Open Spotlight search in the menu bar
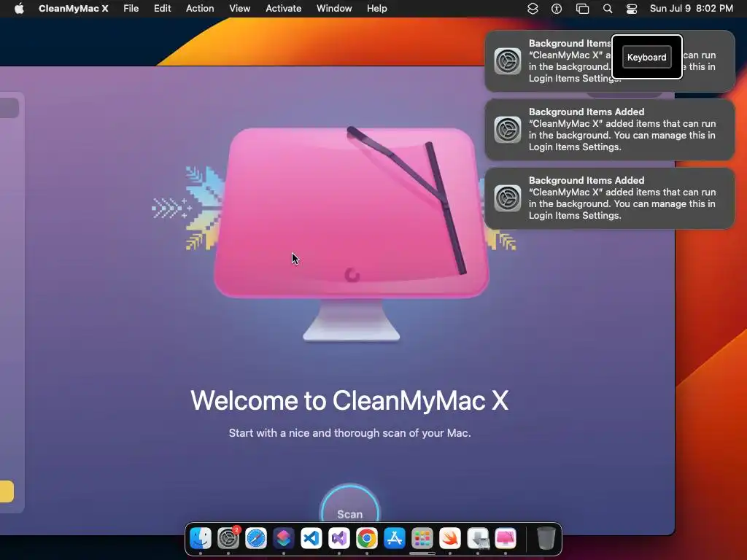 (608, 9)
